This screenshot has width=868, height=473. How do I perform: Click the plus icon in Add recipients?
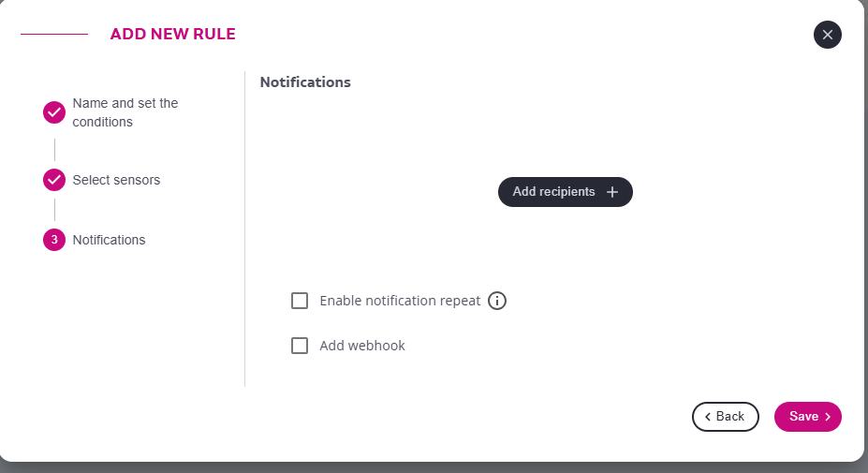[612, 192]
